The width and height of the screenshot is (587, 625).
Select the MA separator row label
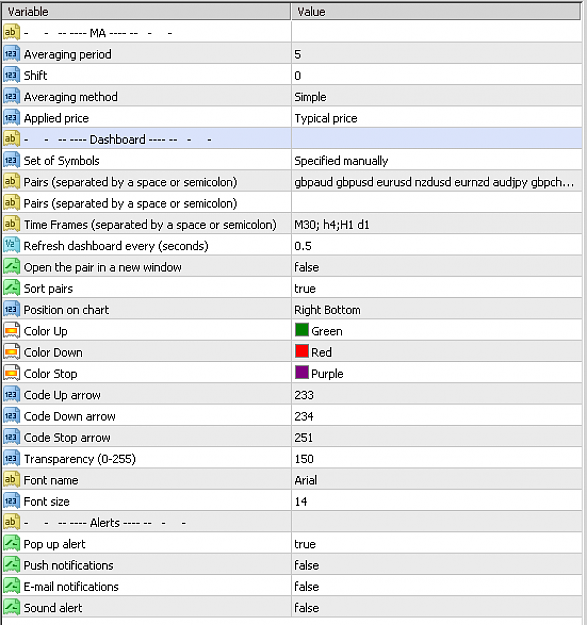(x=98, y=33)
